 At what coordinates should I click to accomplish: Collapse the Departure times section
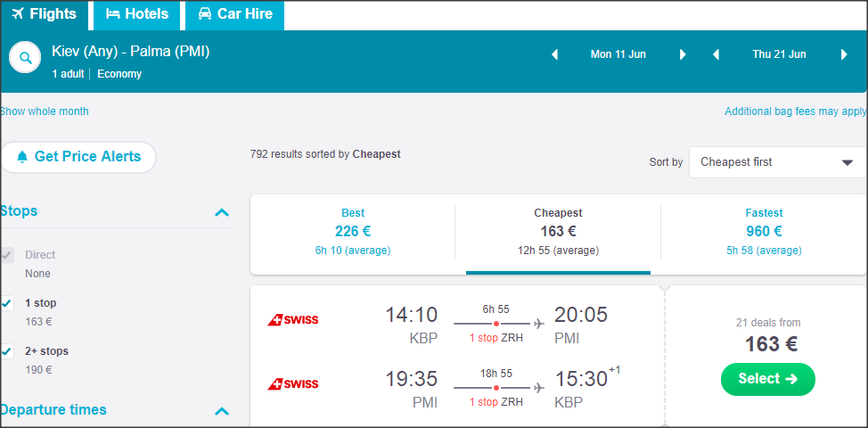[222, 411]
